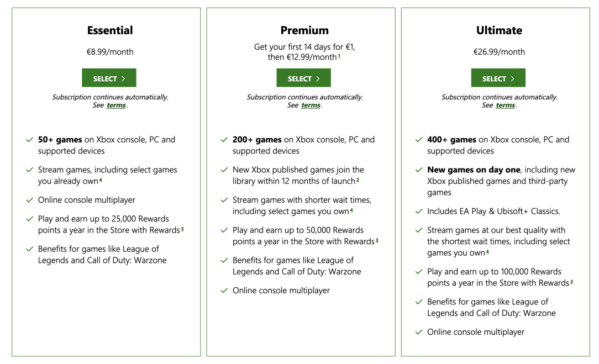This screenshot has width=599, height=364.
Task: Click checkmark icon beside 50+ games
Action: click(29, 140)
